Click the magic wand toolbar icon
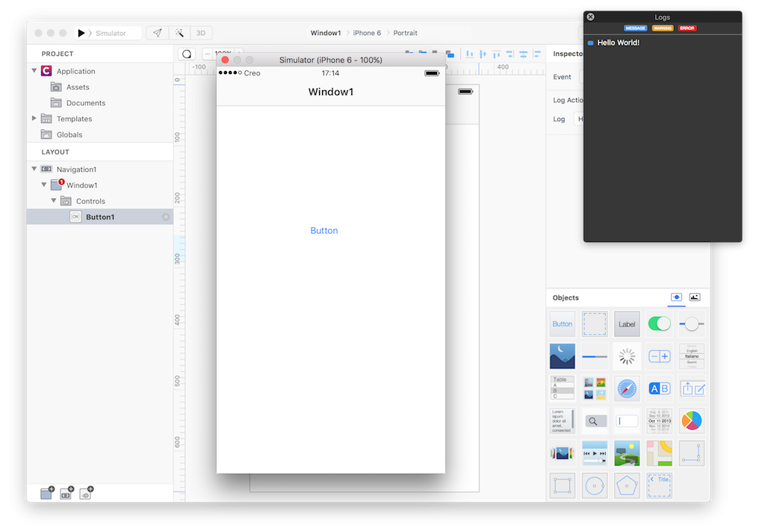Image resolution: width=765 pixels, height=532 pixels. pyautogui.click(x=179, y=33)
